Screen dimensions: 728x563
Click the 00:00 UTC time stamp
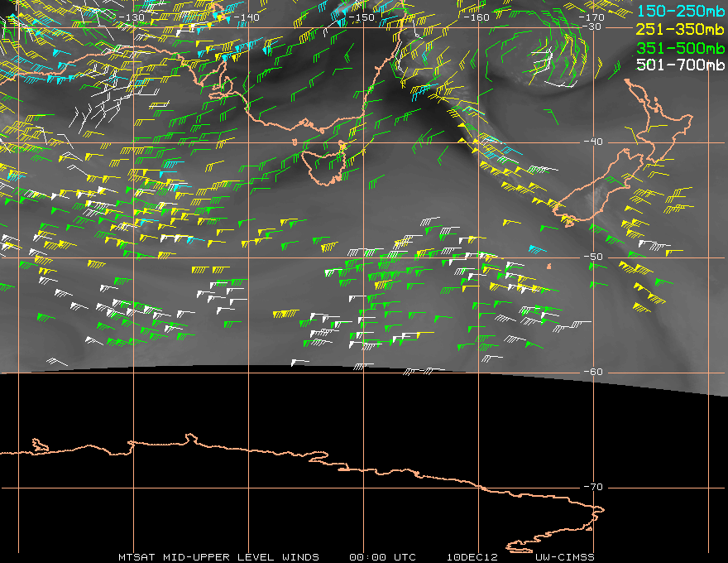(x=382, y=557)
